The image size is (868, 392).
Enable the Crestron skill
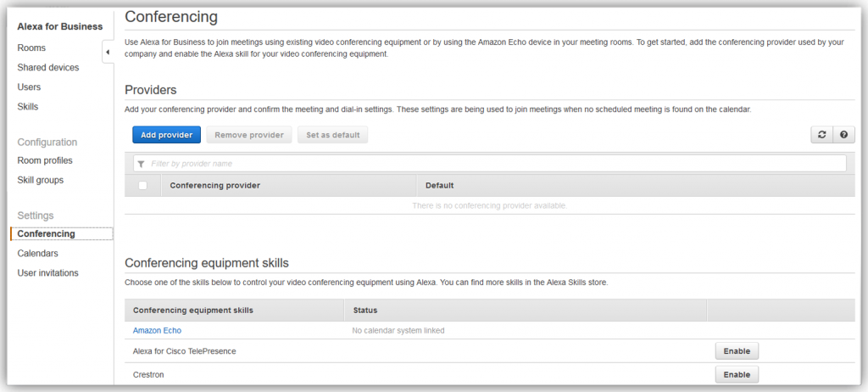coord(737,374)
